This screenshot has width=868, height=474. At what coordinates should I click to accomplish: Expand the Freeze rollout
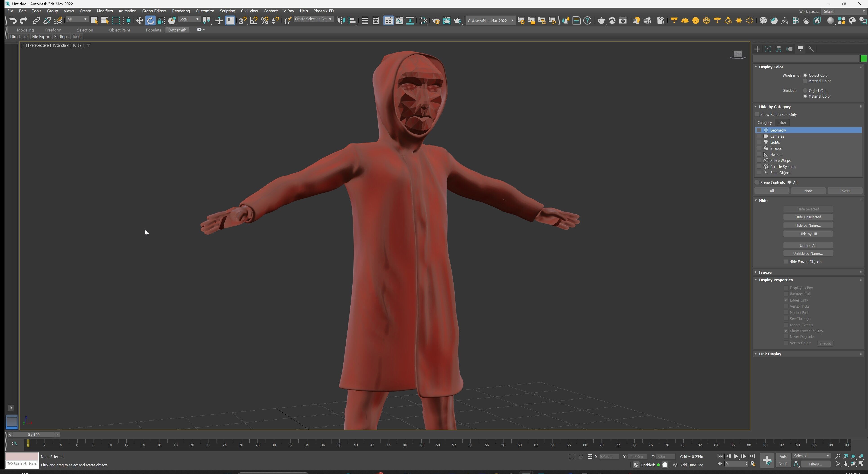click(765, 272)
